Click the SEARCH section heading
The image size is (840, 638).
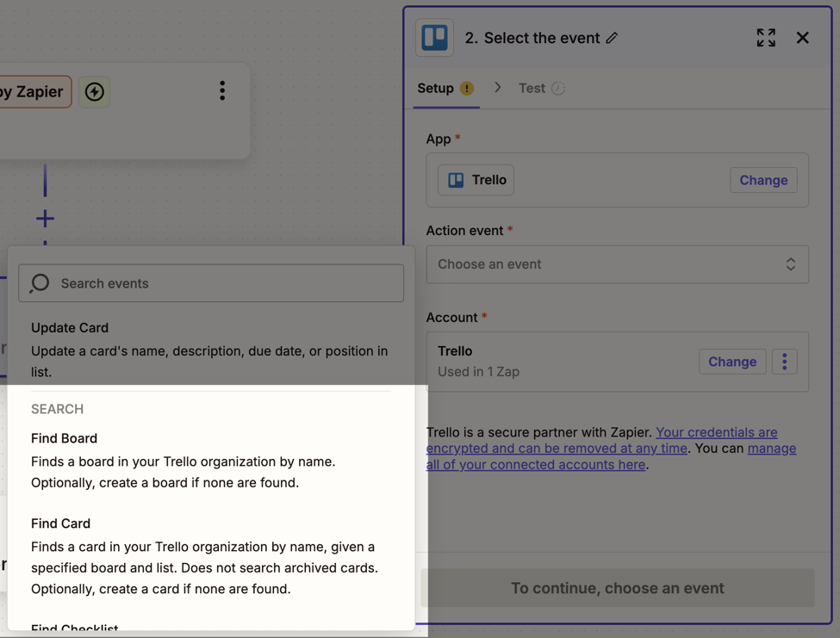(58, 409)
